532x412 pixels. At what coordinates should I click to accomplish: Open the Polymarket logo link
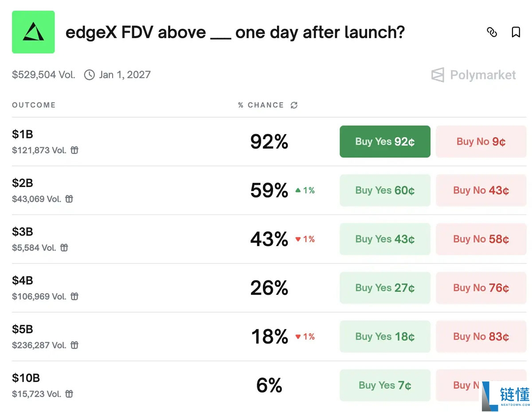pos(473,75)
